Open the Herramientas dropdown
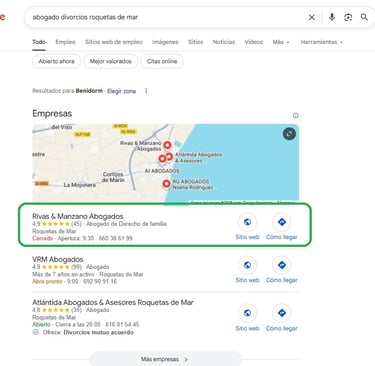Image resolution: width=375 pixels, height=366 pixels. (322, 42)
